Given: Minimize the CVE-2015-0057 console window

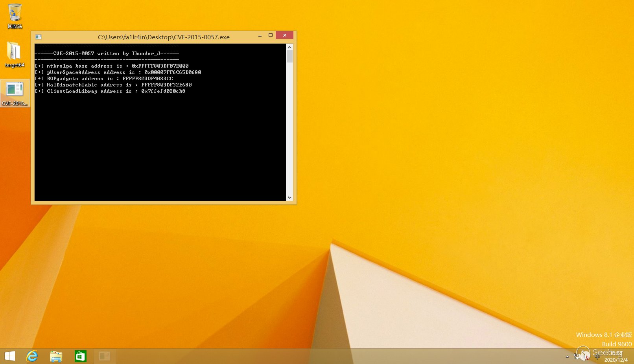Looking at the screenshot, I should [x=260, y=35].
